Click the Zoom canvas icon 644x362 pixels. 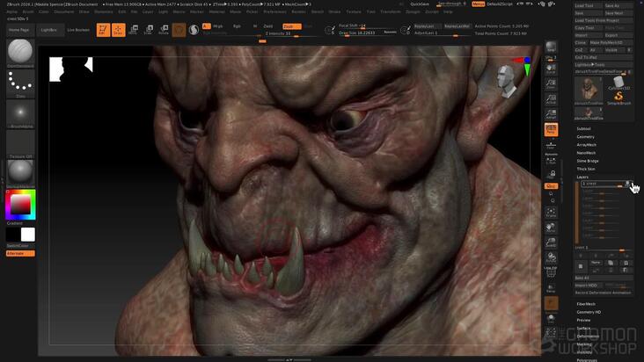point(551,84)
